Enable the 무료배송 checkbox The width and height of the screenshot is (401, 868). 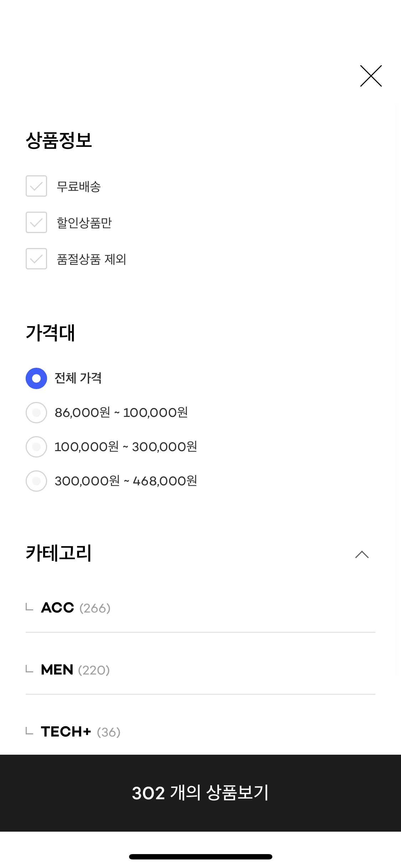click(36, 186)
